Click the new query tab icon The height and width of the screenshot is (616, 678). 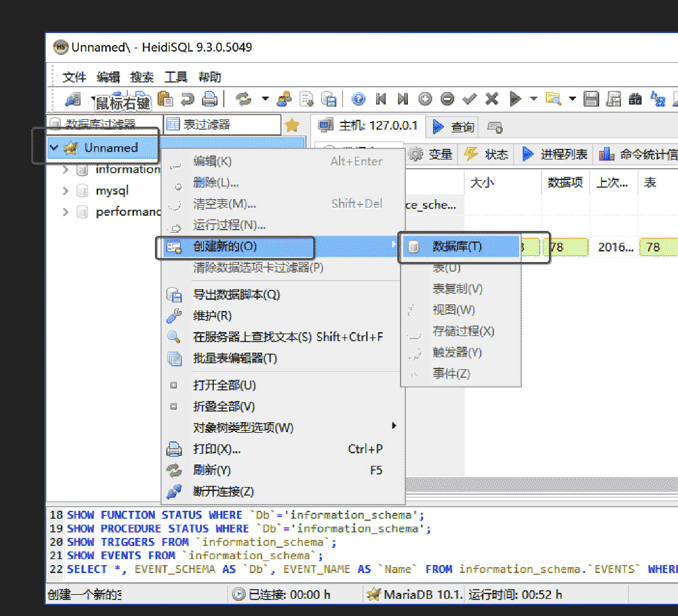point(495,127)
